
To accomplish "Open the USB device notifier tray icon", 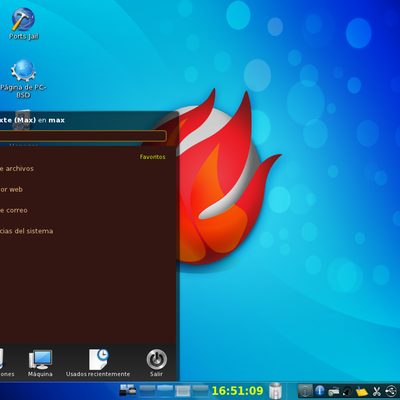I will pyautogui.click(x=391, y=391).
